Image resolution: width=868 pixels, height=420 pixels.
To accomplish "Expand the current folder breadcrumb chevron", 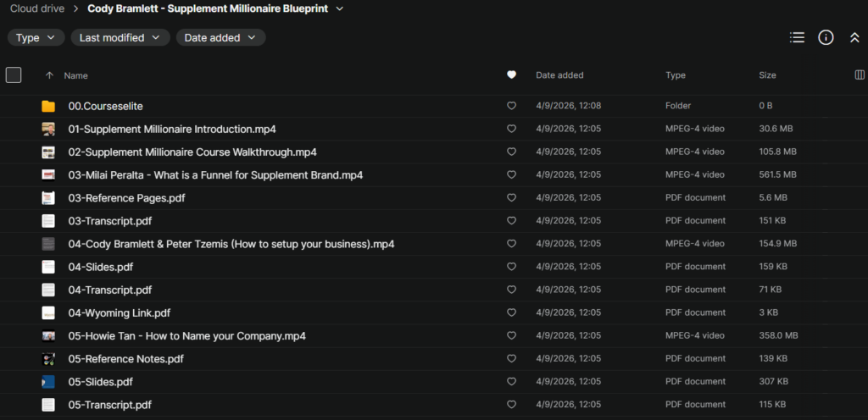I will tap(340, 9).
